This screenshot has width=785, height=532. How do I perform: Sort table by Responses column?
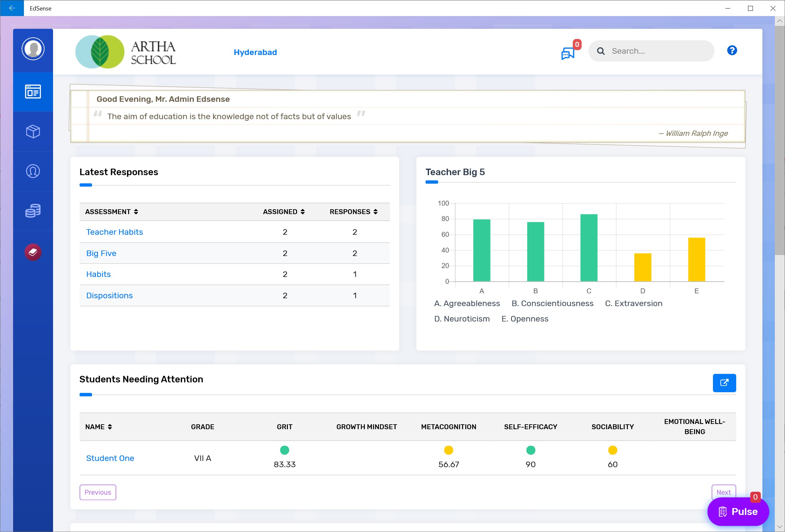(353, 211)
